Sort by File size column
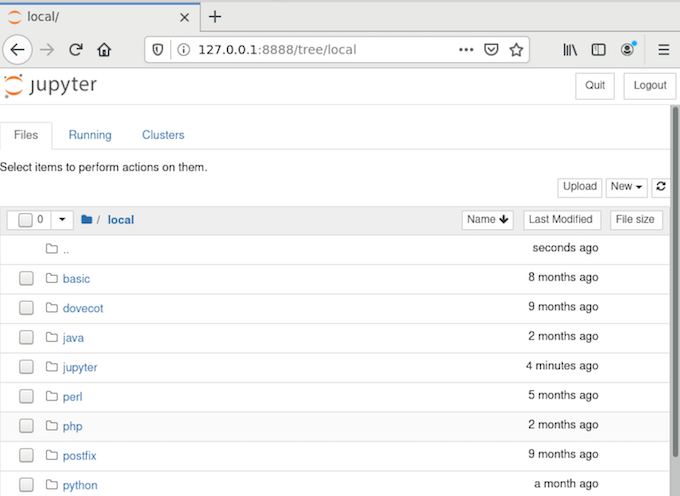 coord(636,220)
